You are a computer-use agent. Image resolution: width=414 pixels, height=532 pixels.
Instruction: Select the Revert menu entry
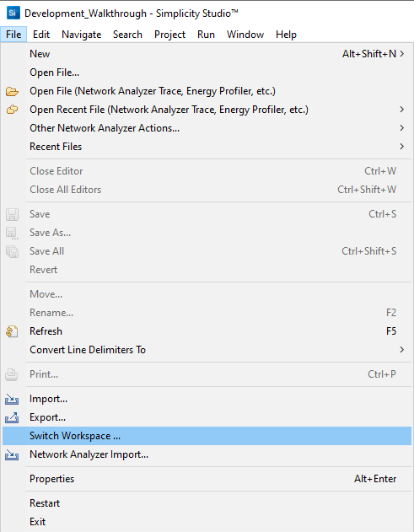[x=207, y=270]
